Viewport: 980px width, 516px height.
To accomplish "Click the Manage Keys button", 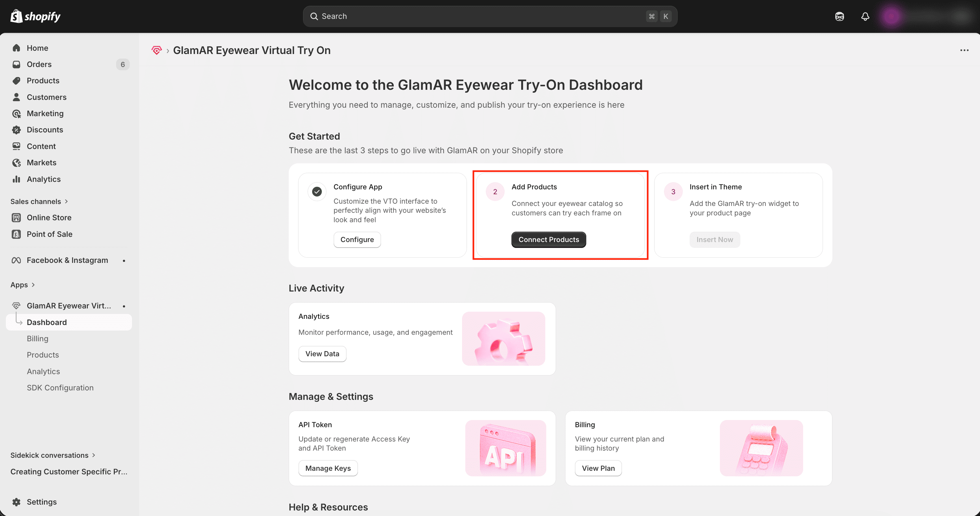I will click(328, 468).
